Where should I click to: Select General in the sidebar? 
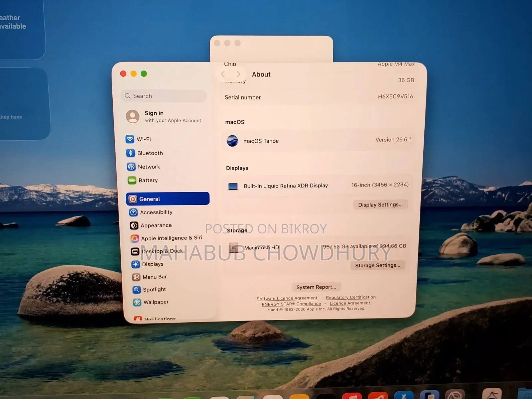168,199
